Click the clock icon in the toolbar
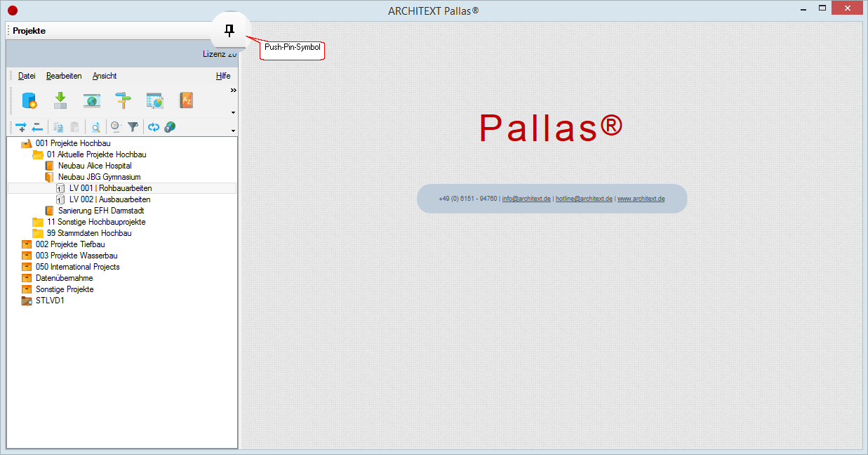The height and width of the screenshot is (455, 868). pos(116,127)
